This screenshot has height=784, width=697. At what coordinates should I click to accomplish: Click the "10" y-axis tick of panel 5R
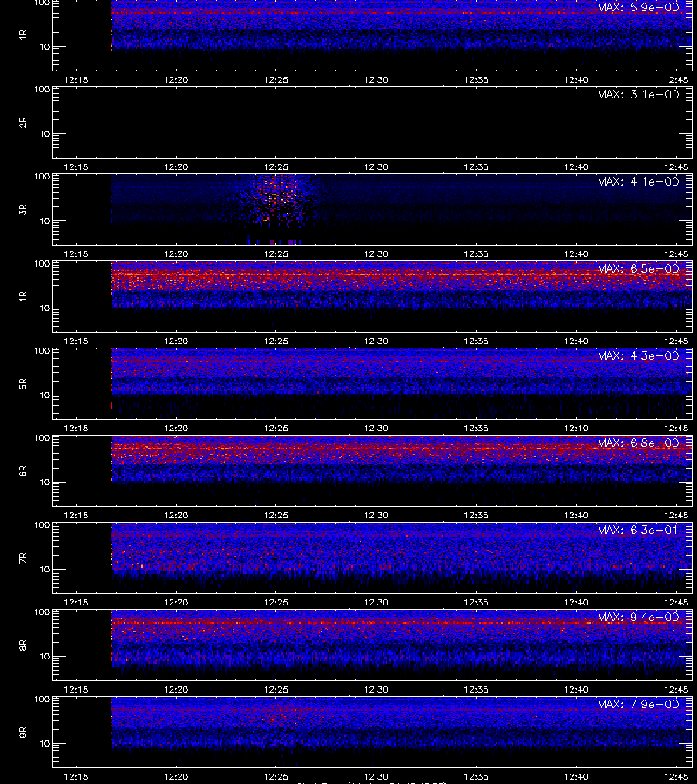[45, 395]
